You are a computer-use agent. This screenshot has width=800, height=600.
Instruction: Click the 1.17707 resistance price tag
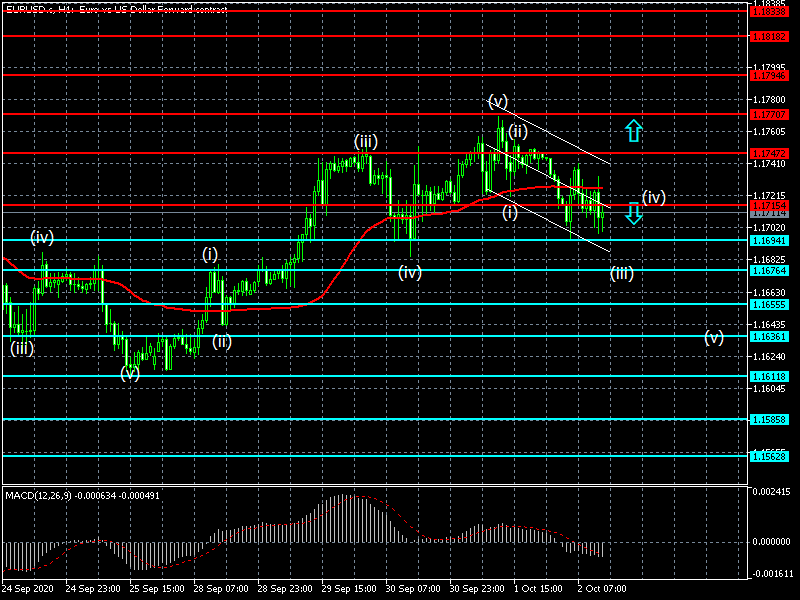769,114
